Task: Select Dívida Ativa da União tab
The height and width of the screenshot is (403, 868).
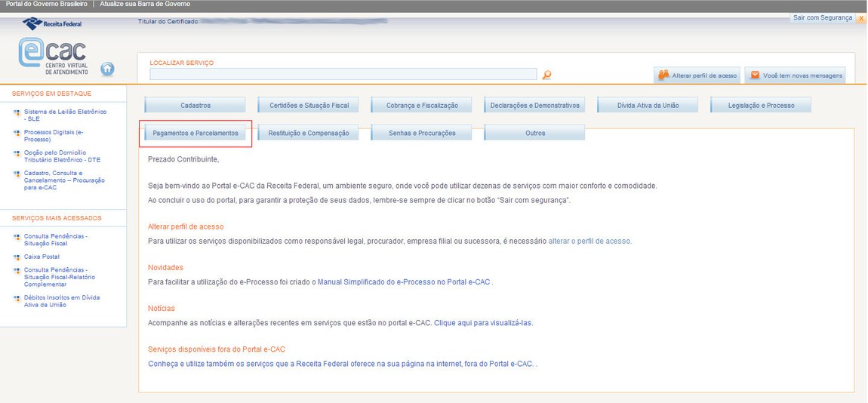Action: pyautogui.click(x=648, y=105)
